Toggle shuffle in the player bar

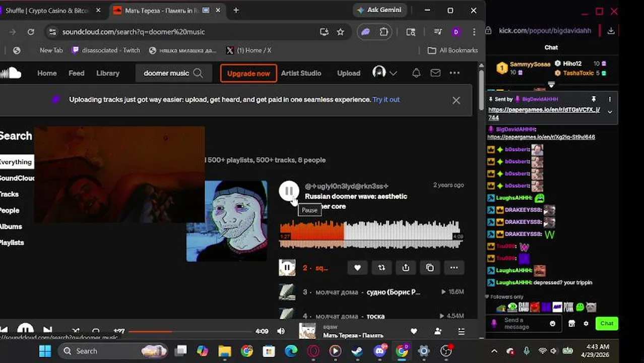point(76,331)
